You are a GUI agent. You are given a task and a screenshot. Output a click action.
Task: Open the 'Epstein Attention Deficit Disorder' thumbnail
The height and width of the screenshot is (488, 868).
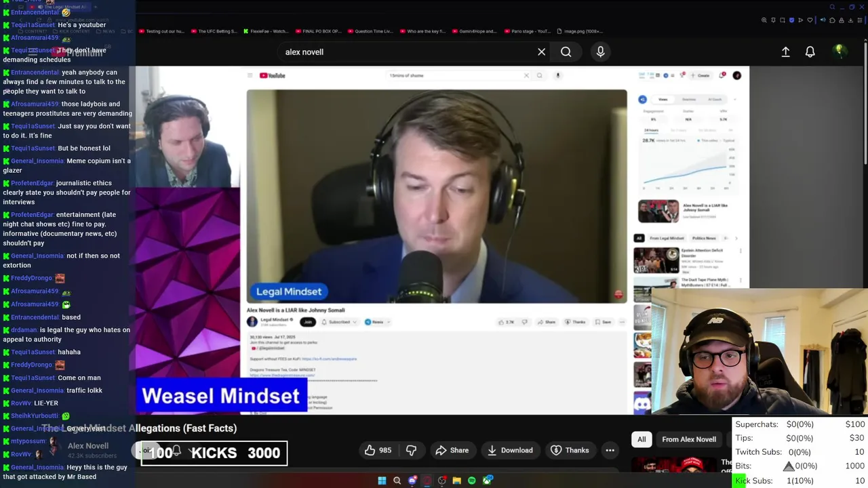click(656, 260)
